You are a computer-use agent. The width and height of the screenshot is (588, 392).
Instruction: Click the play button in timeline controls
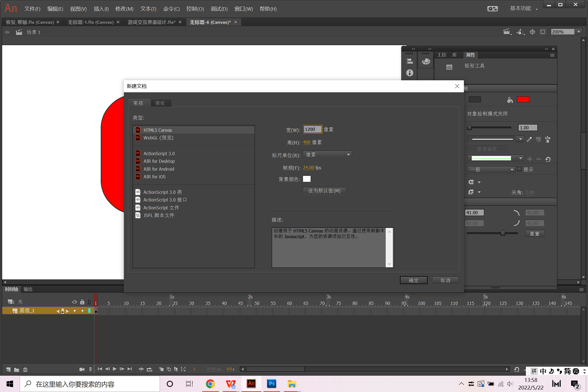point(115,369)
